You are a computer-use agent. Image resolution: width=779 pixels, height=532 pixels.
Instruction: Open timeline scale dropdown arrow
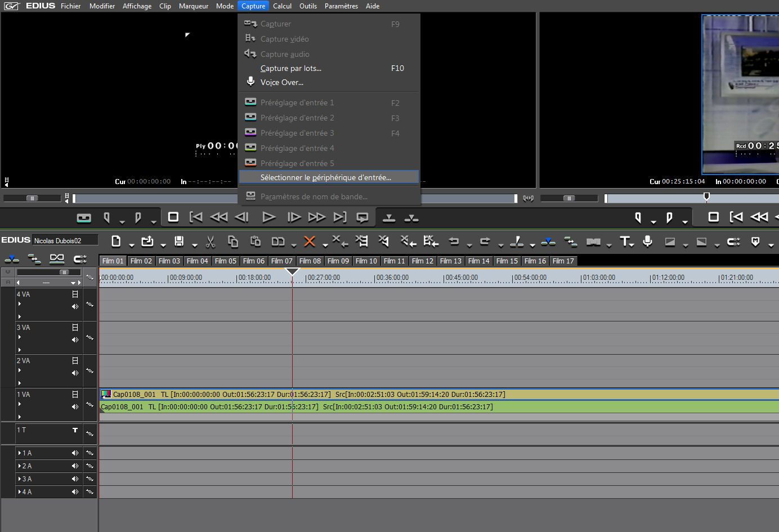[73, 283]
